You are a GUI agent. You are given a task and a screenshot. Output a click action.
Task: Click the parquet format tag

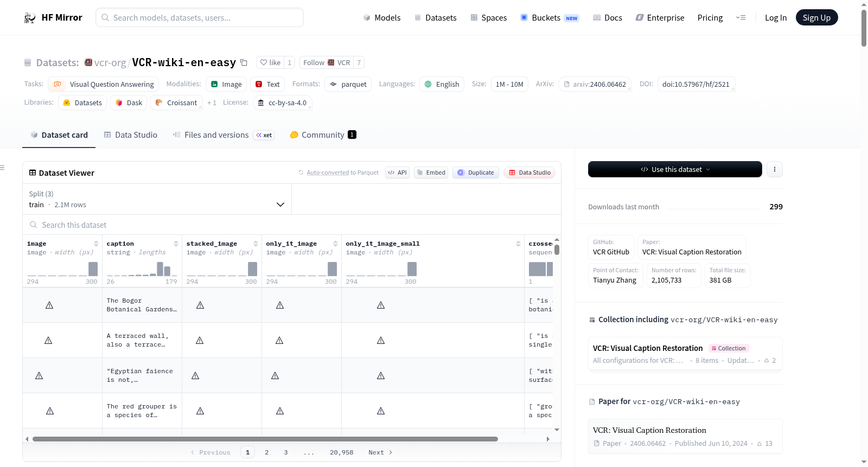[348, 84]
